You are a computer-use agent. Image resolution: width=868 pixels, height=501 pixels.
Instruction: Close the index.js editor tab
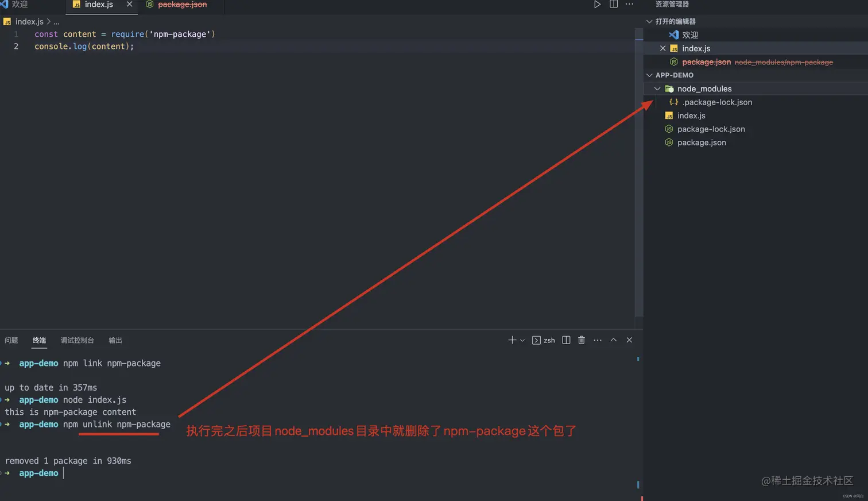click(129, 4)
